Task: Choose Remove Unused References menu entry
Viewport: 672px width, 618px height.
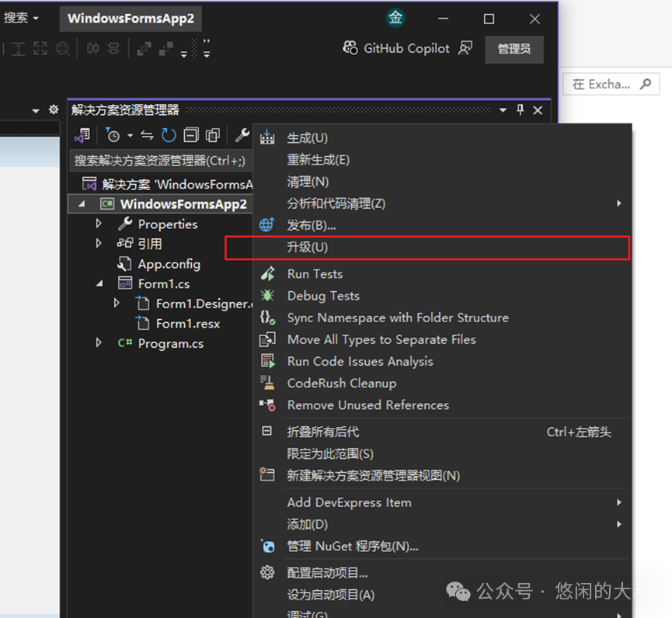Action: point(367,404)
